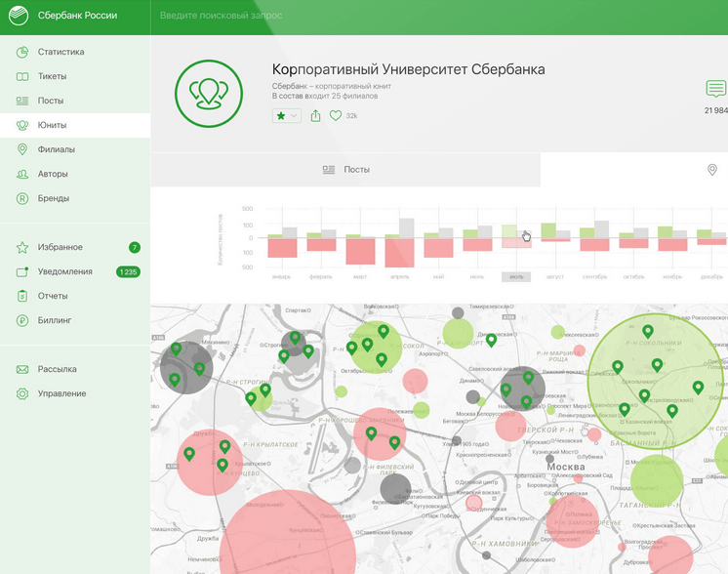Open the Биллинг ruble icon
Screen dimensions: 728x574
(x=22, y=320)
